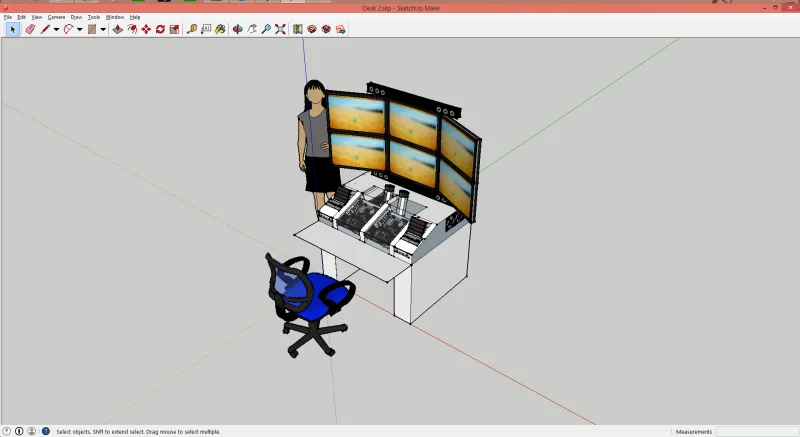Activate the Rotate tool
Screen dimensions: 800x437
pyautogui.click(x=160, y=29)
